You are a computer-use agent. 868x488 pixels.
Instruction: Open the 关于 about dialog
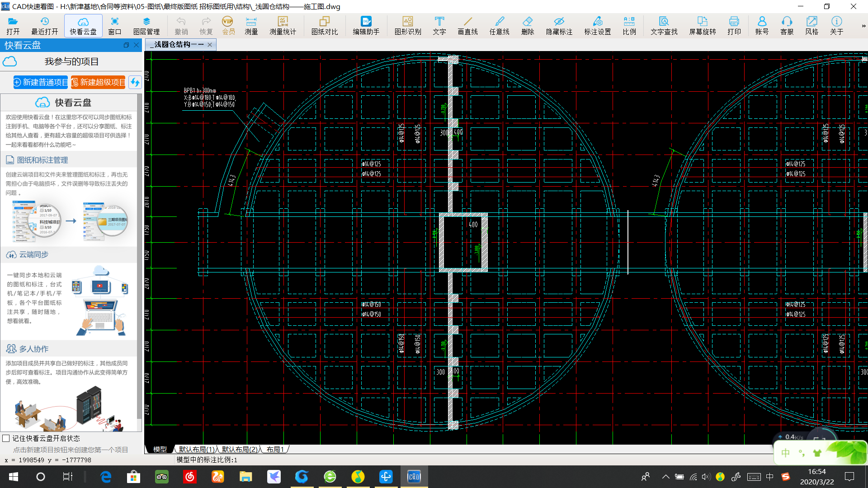(837, 26)
